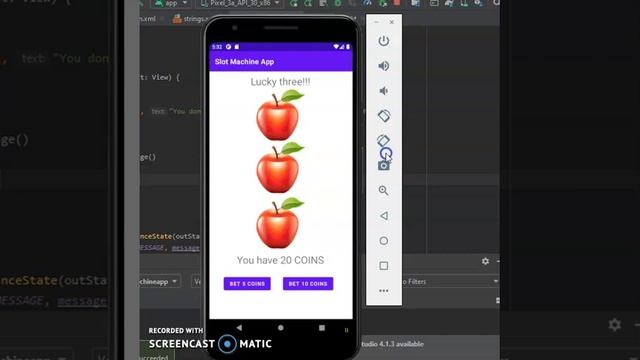
Task: Click the emulator sidebar Home circle
Action: tap(383, 241)
